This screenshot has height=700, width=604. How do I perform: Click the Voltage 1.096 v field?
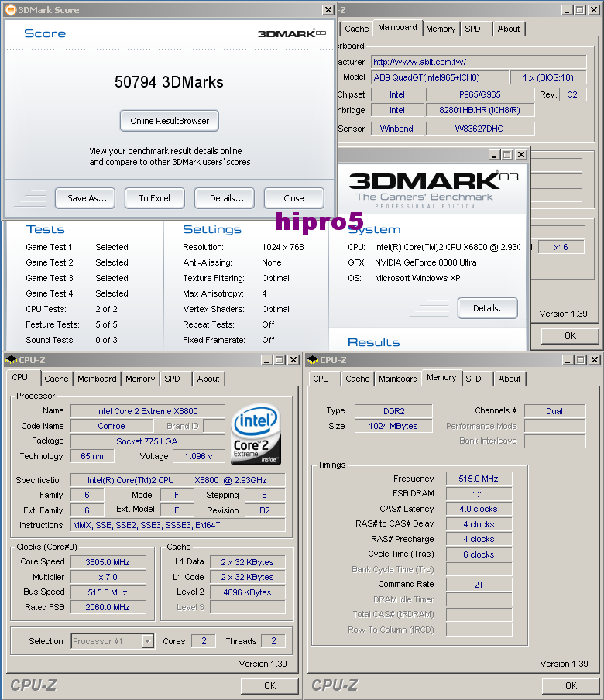(199, 456)
